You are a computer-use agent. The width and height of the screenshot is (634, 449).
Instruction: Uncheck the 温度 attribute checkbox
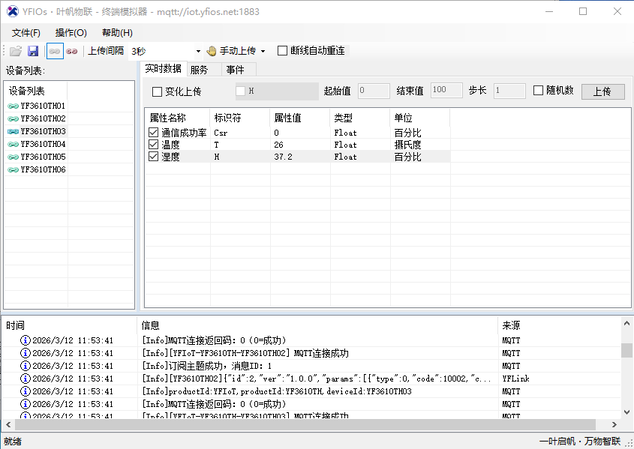pyautogui.click(x=153, y=144)
